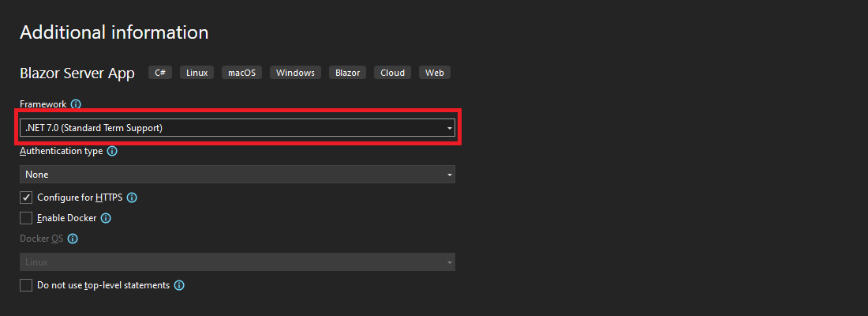868x316 pixels.
Task: Check Do not use top-level statements
Action: pyautogui.click(x=26, y=285)
